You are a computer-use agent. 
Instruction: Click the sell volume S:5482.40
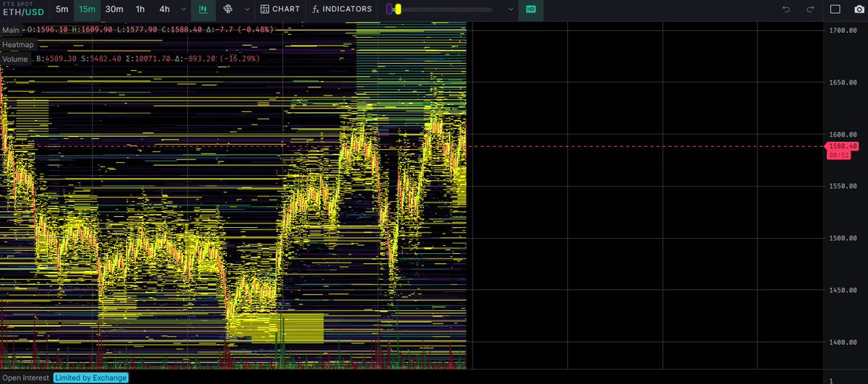click(101, 59)
